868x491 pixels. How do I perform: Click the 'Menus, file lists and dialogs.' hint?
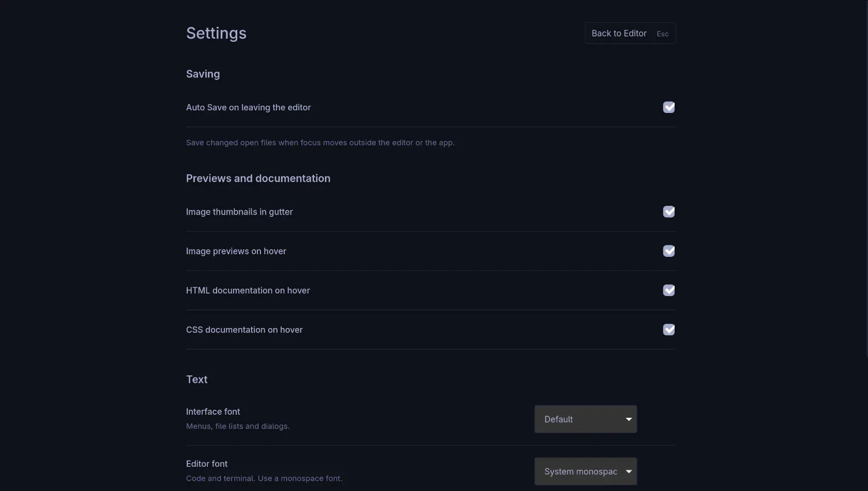pyautogui.click(x=238, y=426)
